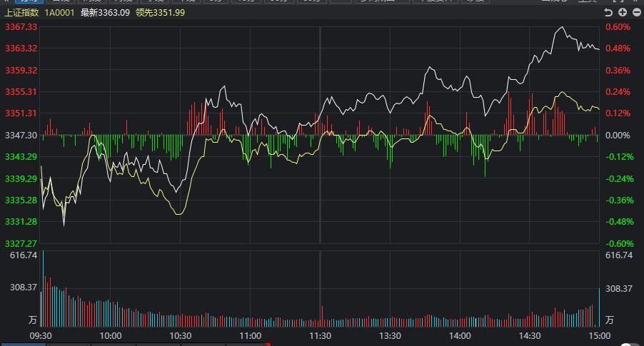
Task: Click the undo arrow icon above the chart
Action: pos(609,13)
